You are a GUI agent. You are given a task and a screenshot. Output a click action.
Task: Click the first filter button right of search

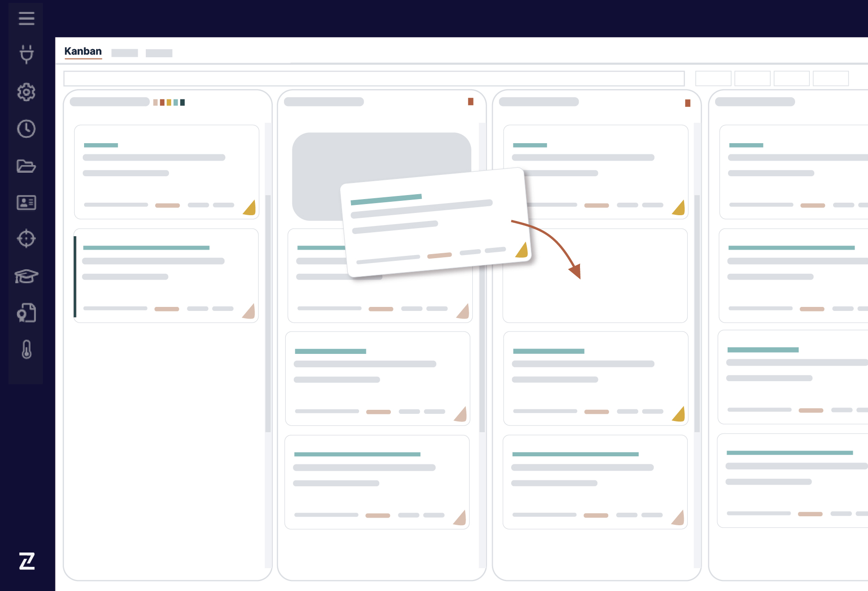click(x=713, y=78)
